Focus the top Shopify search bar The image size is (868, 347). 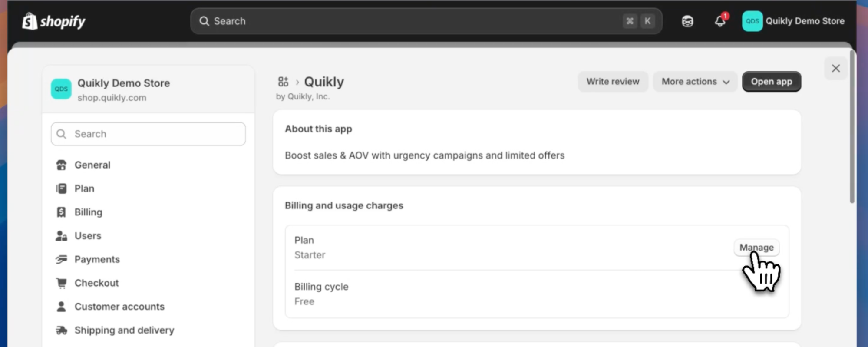(x=426, y=21)
